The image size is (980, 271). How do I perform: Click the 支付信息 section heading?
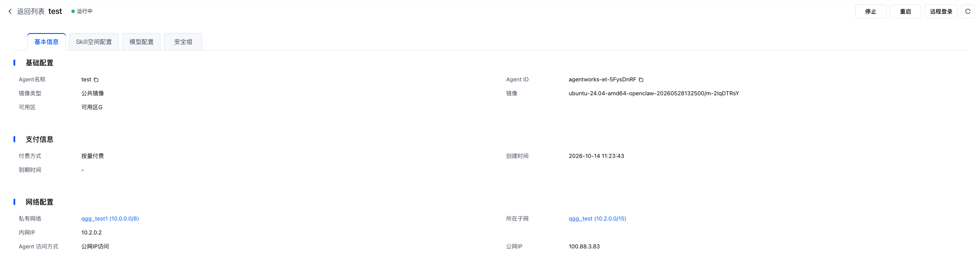(40, 140)
